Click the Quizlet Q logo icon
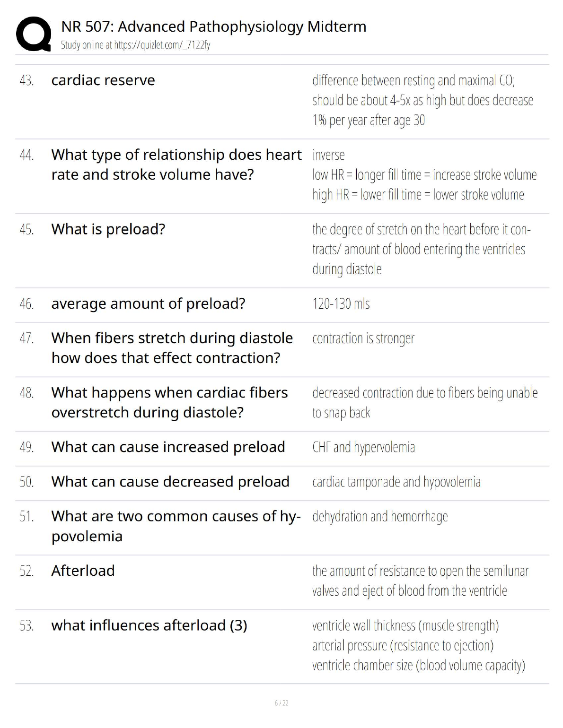Viewport: 563px width, 728px height. 33,34
